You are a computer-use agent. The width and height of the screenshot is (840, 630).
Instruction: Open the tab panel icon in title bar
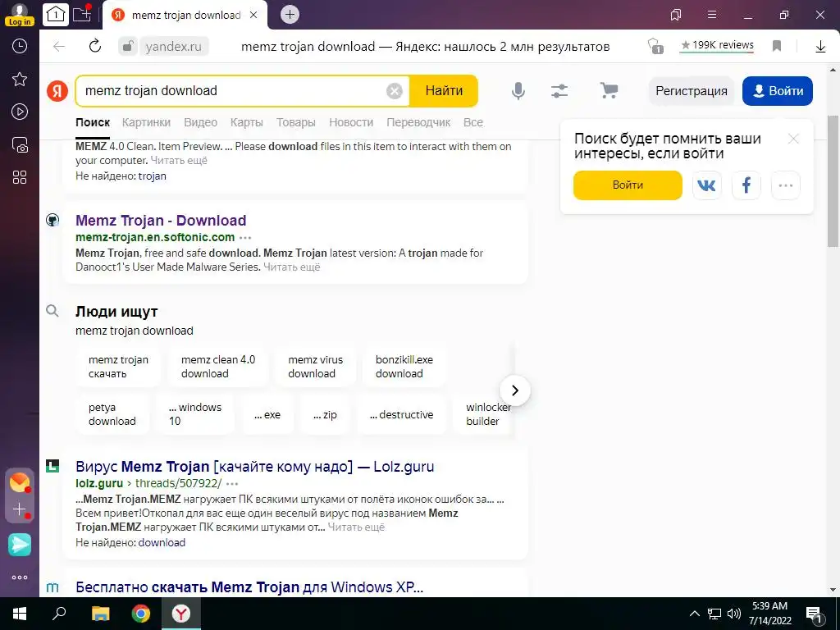(x=676, y=15)
